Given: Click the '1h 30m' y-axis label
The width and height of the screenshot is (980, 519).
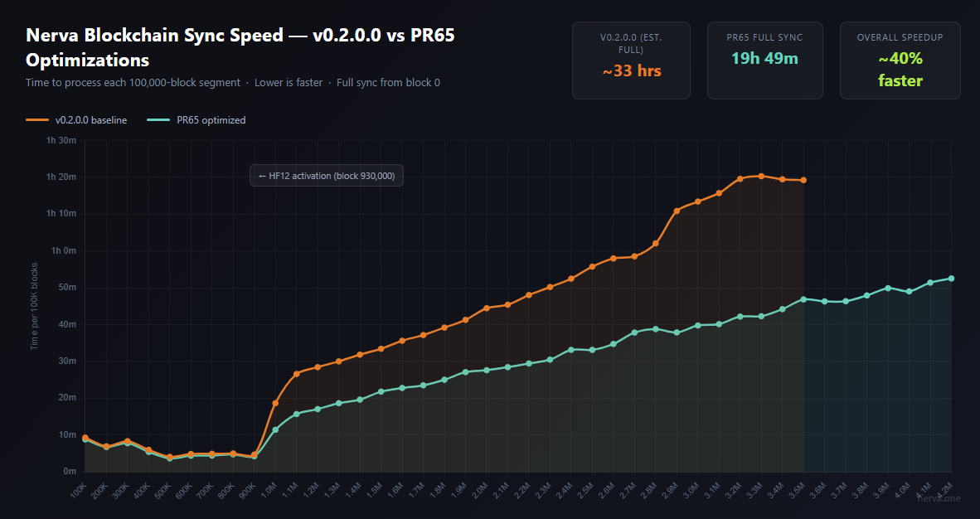Looking at the screenshot, I should click(x=61, y=140).
